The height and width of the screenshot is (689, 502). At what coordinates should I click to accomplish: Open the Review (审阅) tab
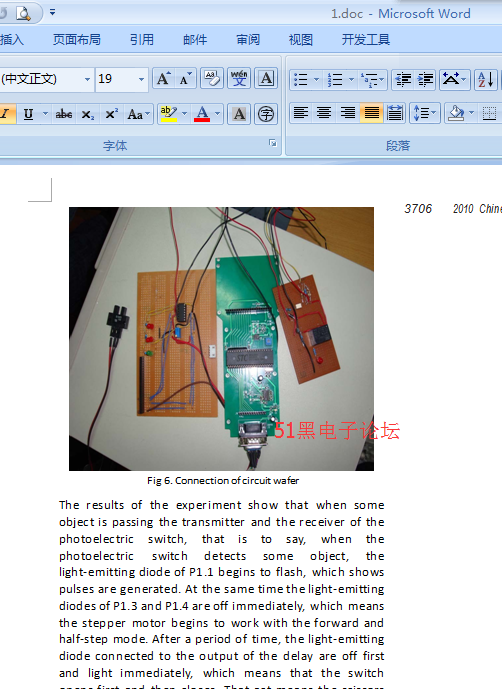[248, 40]
